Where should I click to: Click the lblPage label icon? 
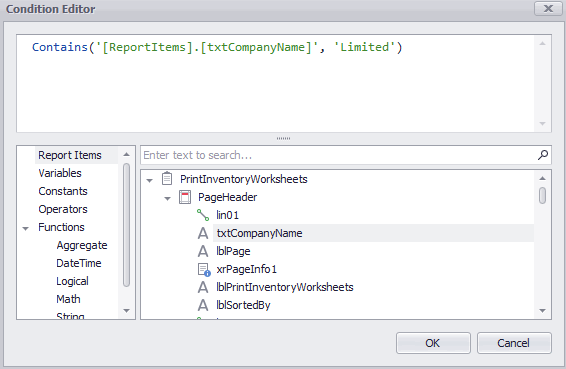click(203, 251)
